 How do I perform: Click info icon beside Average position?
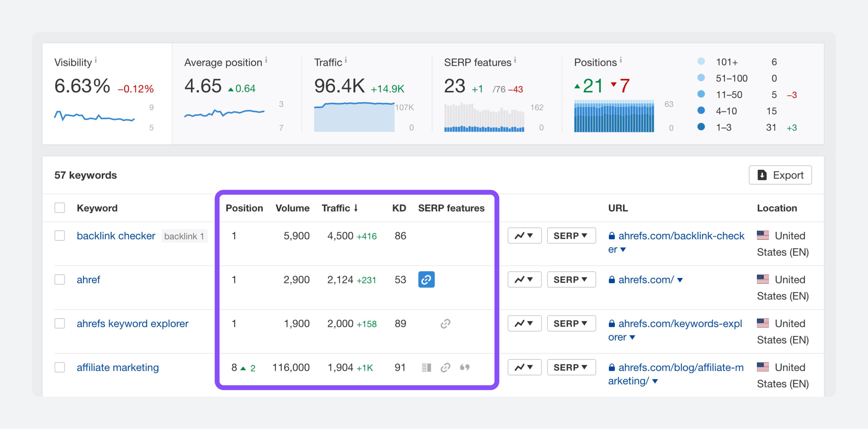[x=266, y=60]
